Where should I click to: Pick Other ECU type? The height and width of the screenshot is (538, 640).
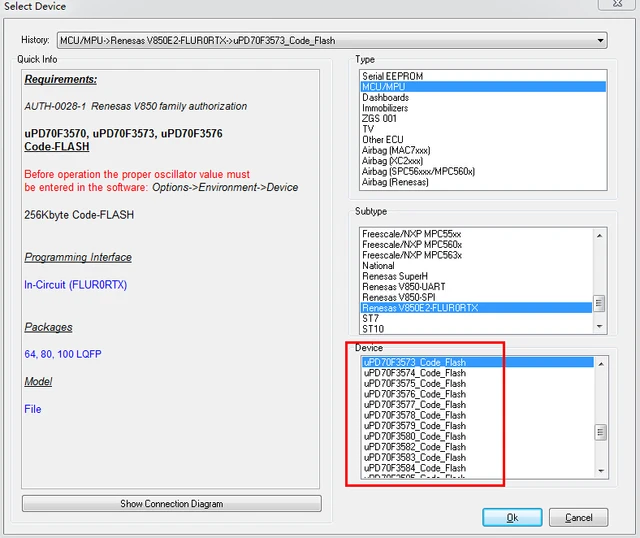[x=483, y=140]
